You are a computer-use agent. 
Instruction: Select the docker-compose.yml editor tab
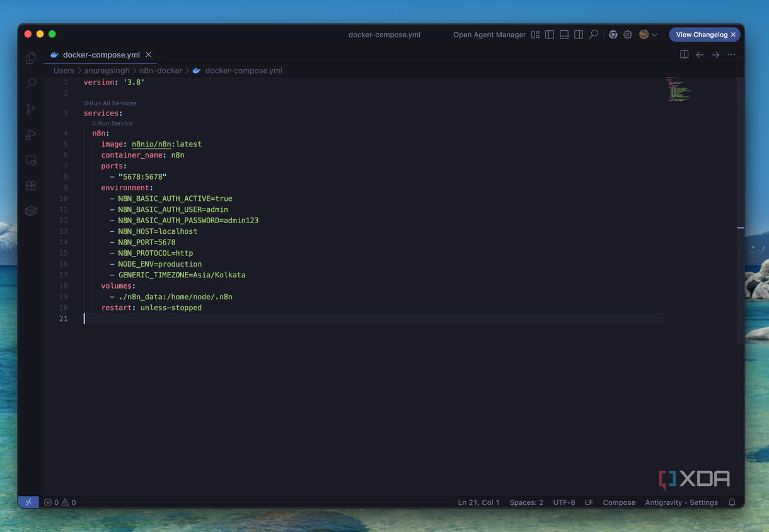tap(101, 55)
